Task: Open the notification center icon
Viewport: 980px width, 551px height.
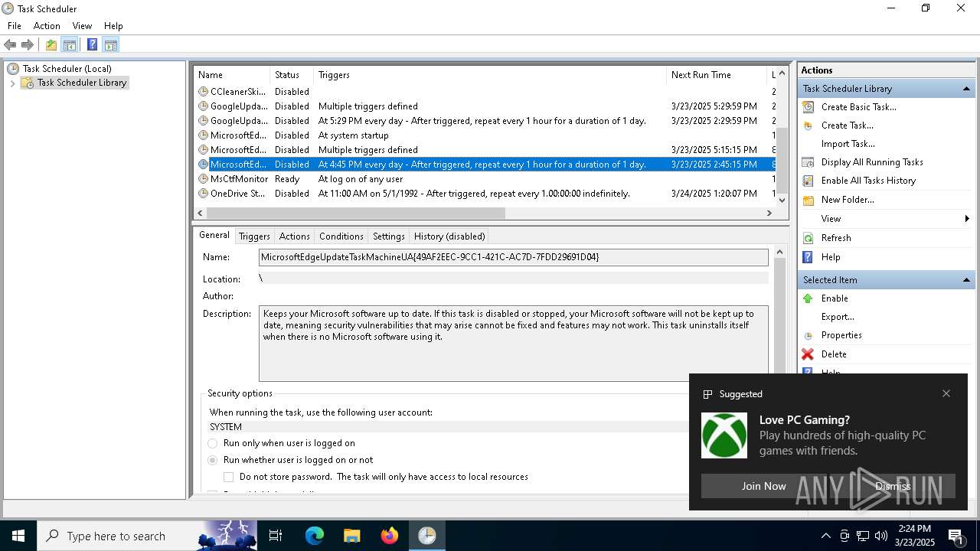Action: tap(955, 536)
